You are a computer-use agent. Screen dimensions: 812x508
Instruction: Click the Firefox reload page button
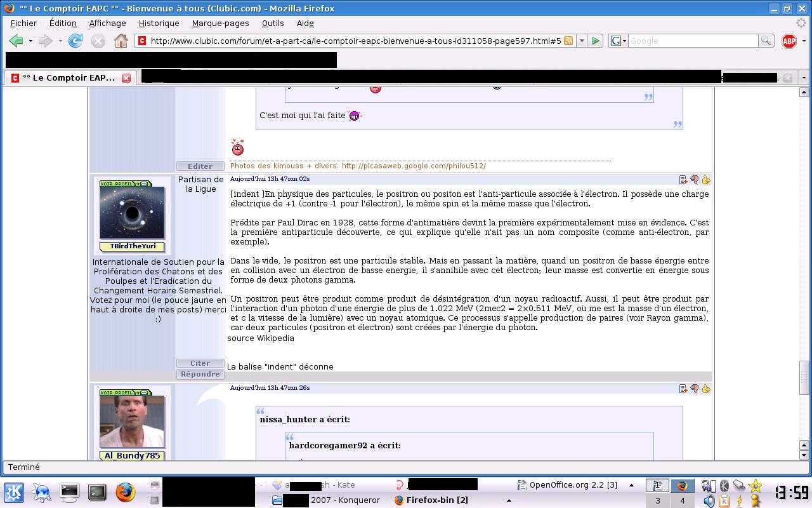[75, 41]
